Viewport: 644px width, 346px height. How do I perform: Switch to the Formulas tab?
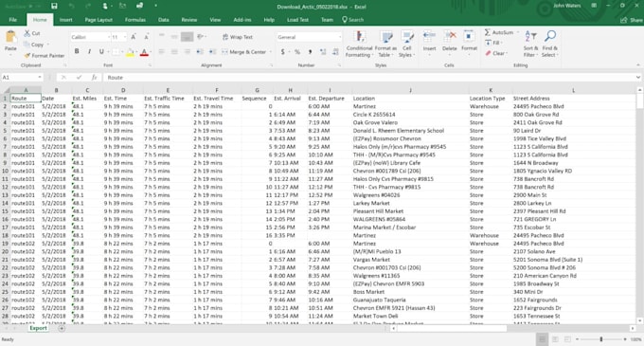click(135, 20)
